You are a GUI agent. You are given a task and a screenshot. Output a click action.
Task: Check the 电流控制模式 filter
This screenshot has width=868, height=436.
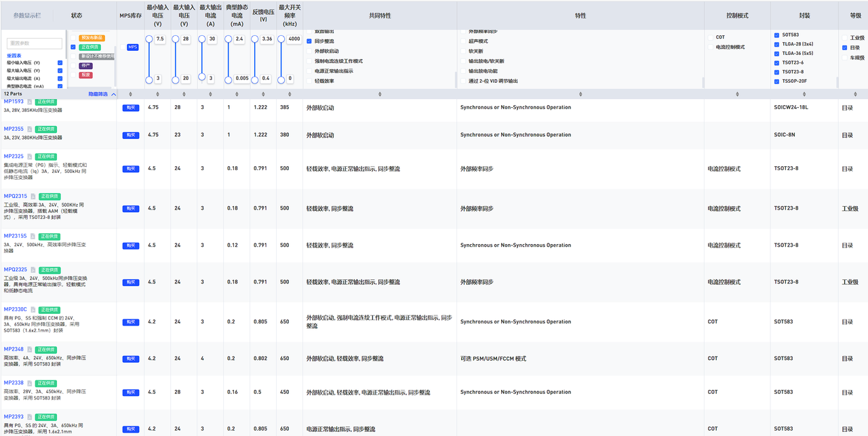pyautogui.click(x=710, y=47)
